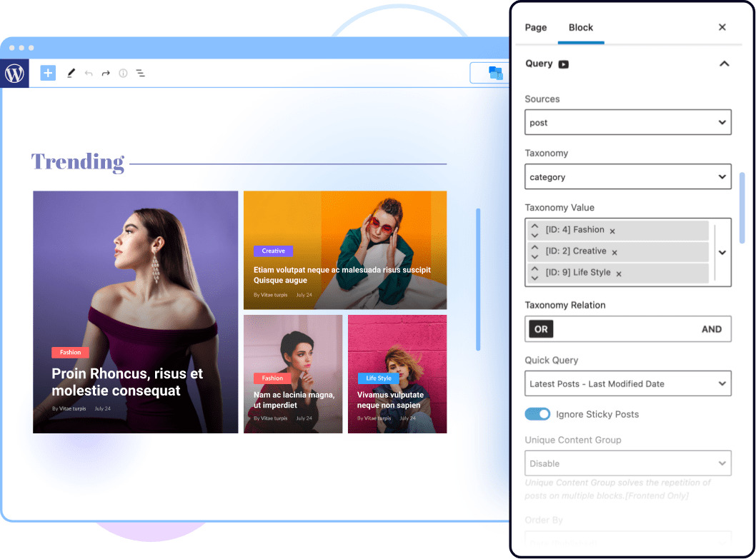The width and height of the screenshot is (756, 559).
Task: Open the block inserter plus button
Action: pyautogui.click(x=48, y=74)
